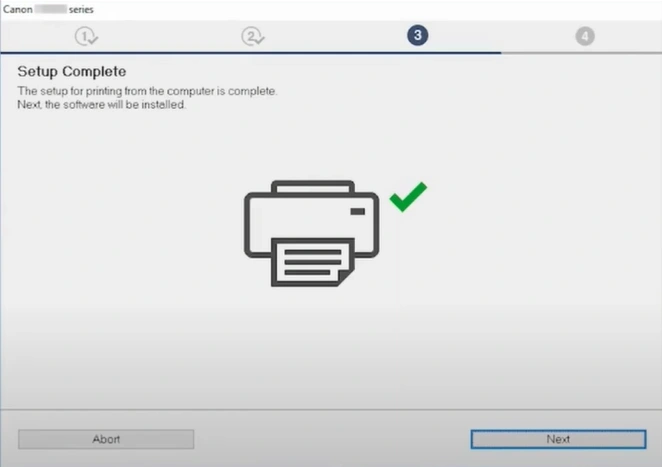Screen dimensions: 662x467
Task: Click the printed page on the printer icon
Action: click(x=311, y=262)
